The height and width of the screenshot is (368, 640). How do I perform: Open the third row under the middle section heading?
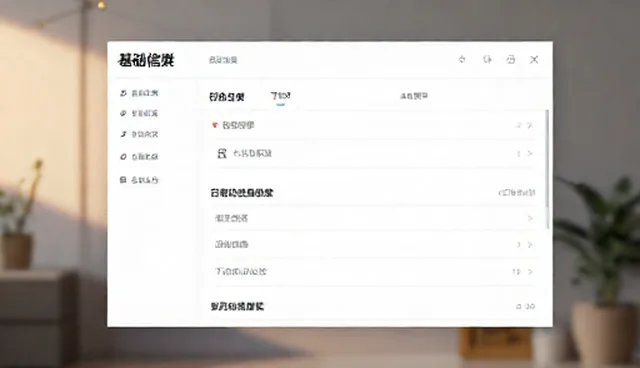pos(373,272)
